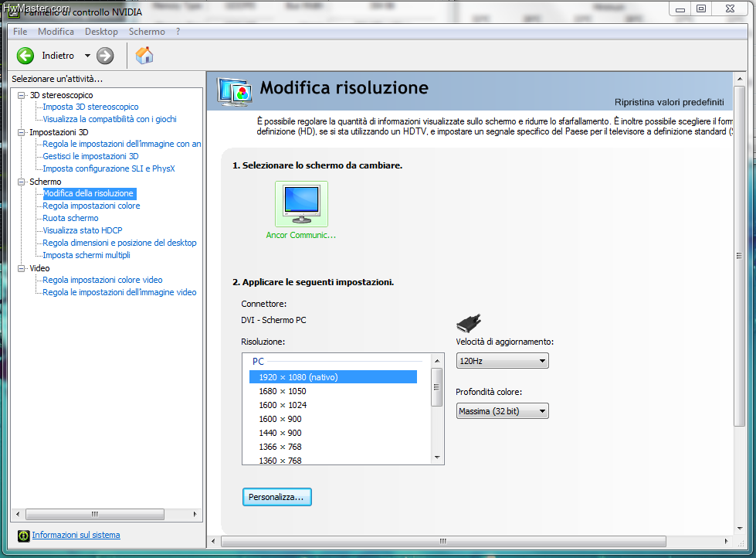Open Imposta 3D stereoscopico

[90, 107]
